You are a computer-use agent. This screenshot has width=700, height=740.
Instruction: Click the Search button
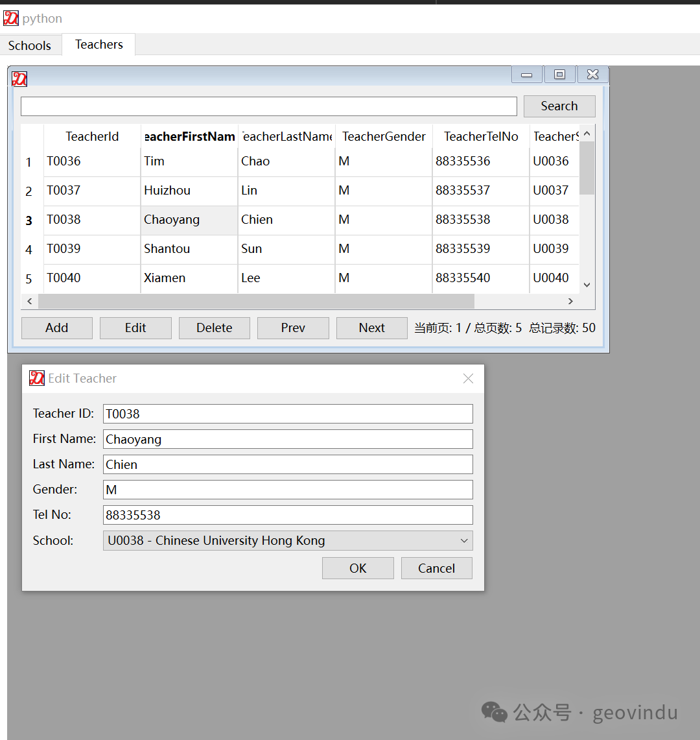click(x=559, y=106)
